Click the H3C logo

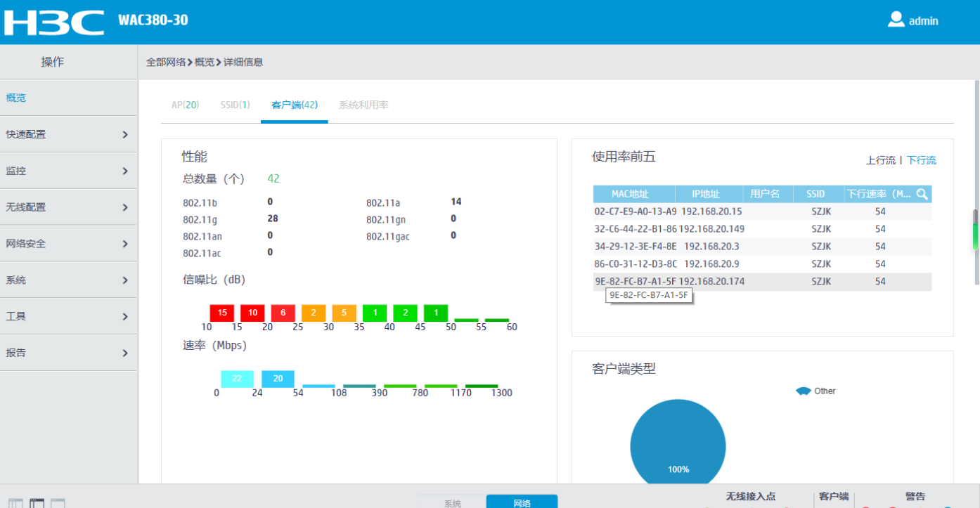coord(53,22)
